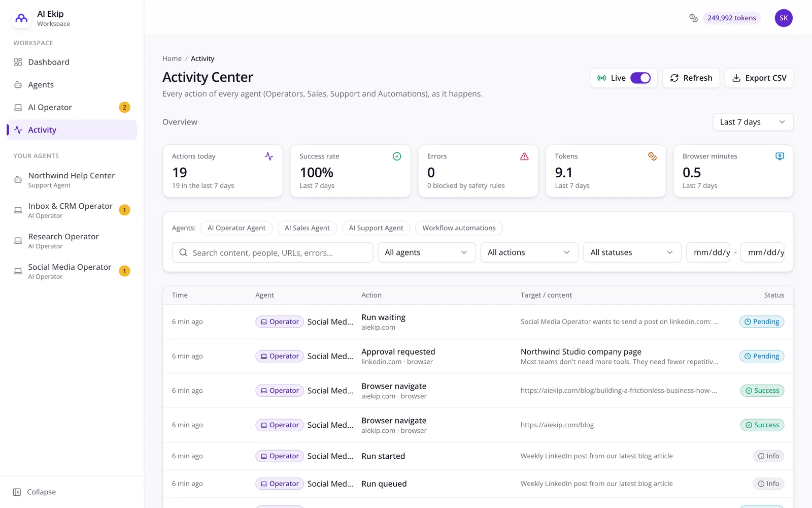This screenshot has width=812, height=508.
Task: Open the SK user avatar
Action: pos(784,18)
